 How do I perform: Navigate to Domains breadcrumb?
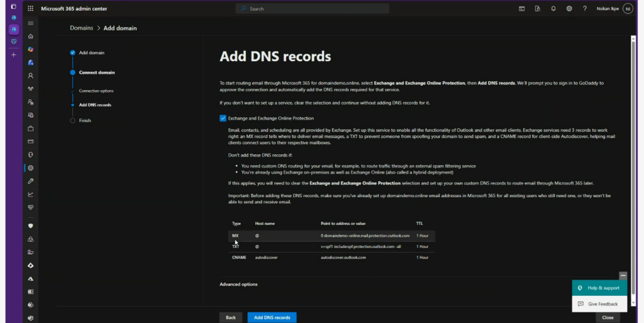(81, 28)
